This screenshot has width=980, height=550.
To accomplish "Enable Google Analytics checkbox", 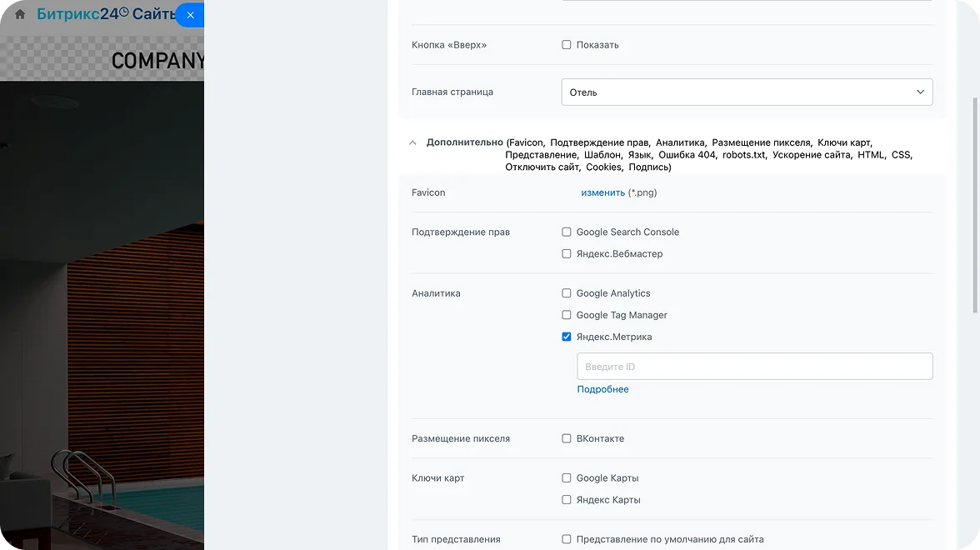I will [x=567, y=293].
